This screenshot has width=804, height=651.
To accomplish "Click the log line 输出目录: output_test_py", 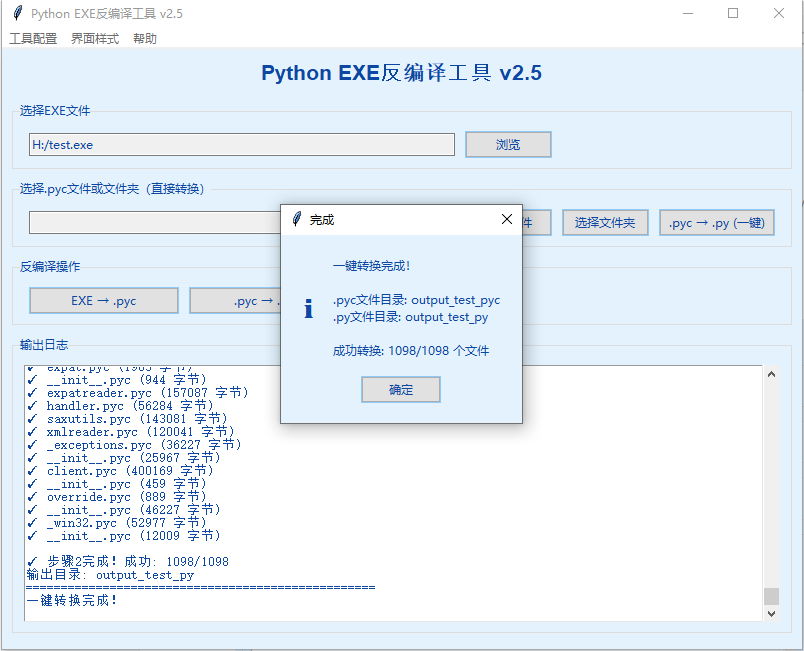I will click(x=110, y=575).
